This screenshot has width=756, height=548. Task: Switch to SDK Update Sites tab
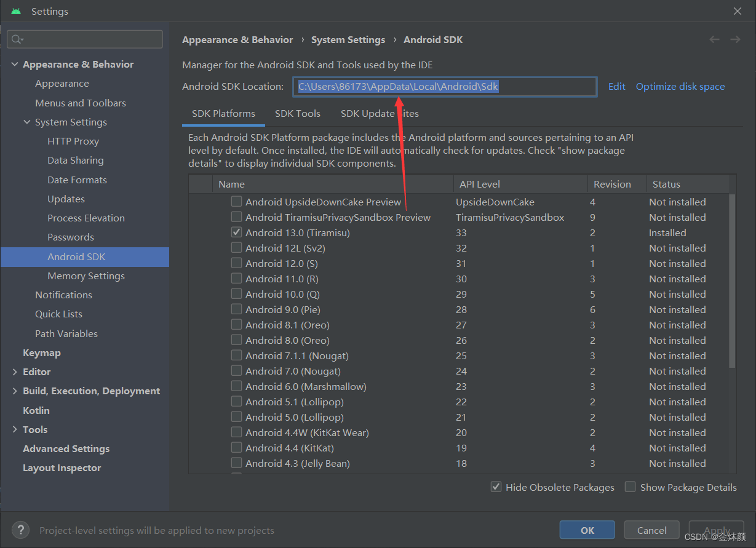380,113
